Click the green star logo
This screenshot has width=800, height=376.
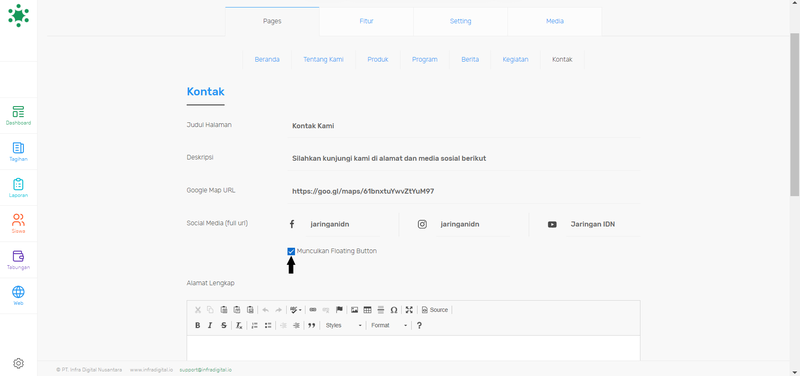click(18, 15)
